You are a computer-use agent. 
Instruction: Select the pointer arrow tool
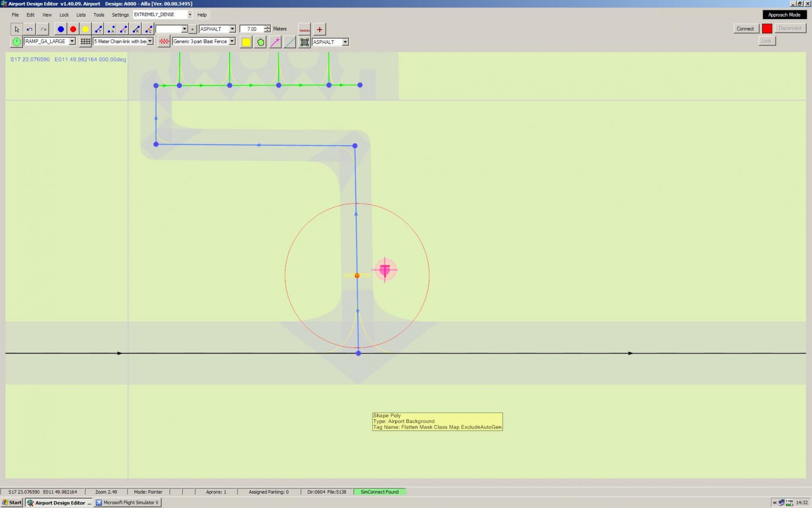click(x=17, y=29)
